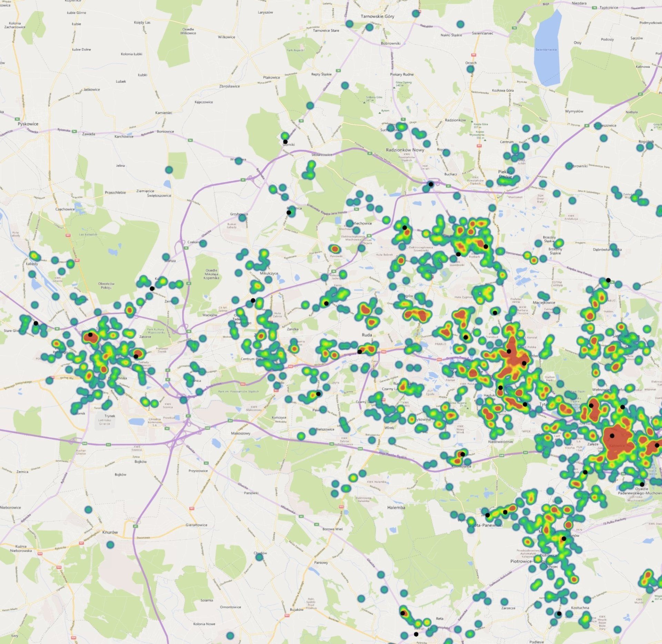Click the Makoszowy district label

[x=240, y=433]
